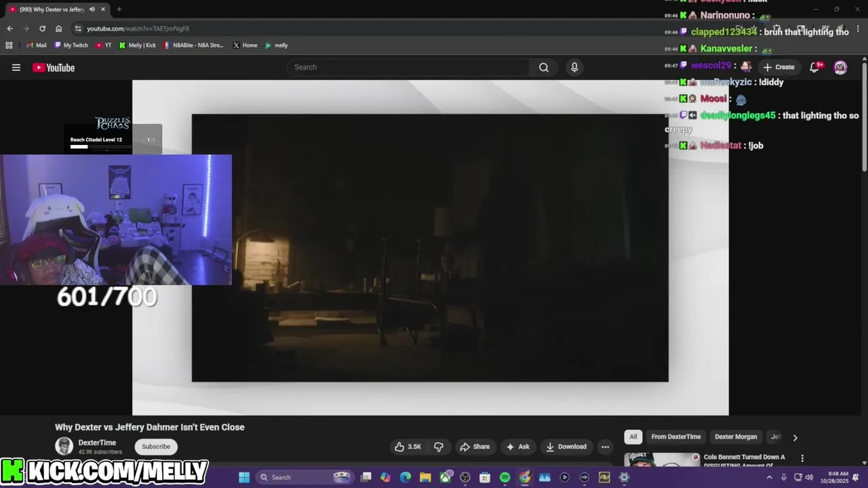Image resolution: width=868 pixels, height=488 pixels.
Task: Subscribe to DexterTime channel
Action: pos(156,447)
